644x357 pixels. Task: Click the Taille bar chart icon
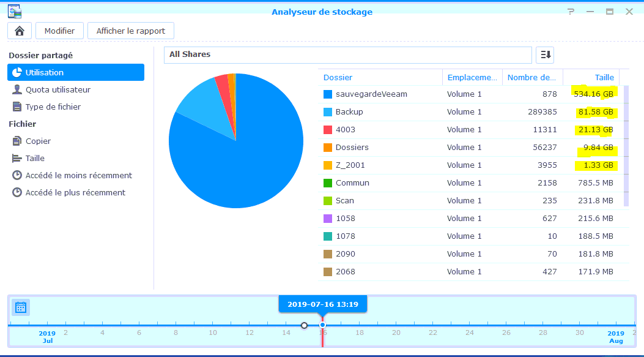click(x=17, y=159)
